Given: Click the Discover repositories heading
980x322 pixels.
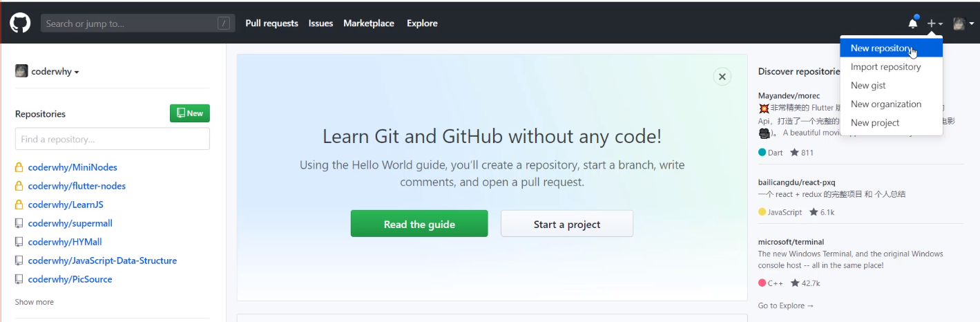Looking at the screenshot, I should pyautogui.click(x=799, y=71).
